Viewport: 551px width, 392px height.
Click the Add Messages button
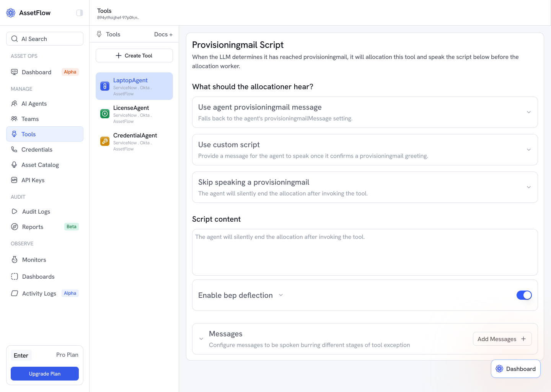tap(502, 339)
